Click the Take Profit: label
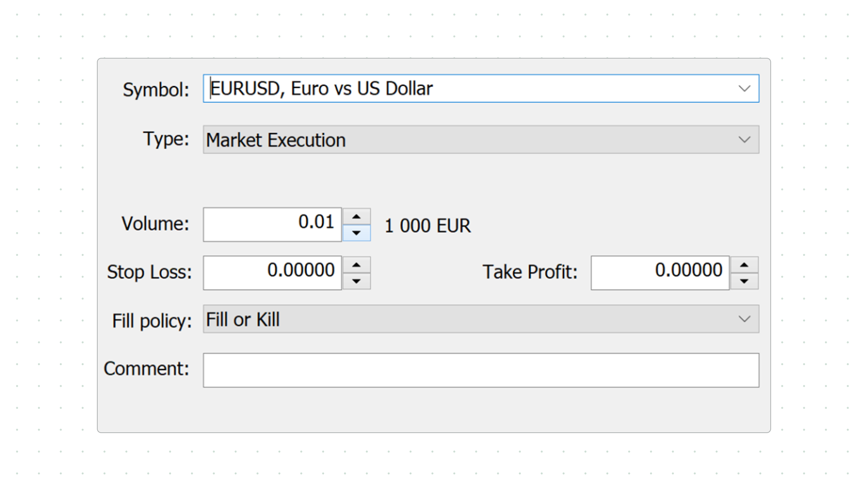The height and width of the screenshot is (488, 868). point(530,272)
